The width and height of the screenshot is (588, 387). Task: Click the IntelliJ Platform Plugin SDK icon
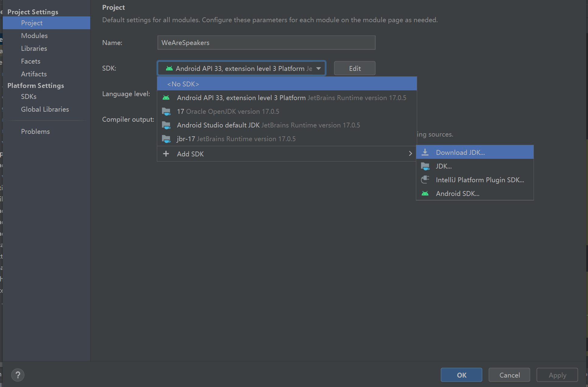click(425, 180)
